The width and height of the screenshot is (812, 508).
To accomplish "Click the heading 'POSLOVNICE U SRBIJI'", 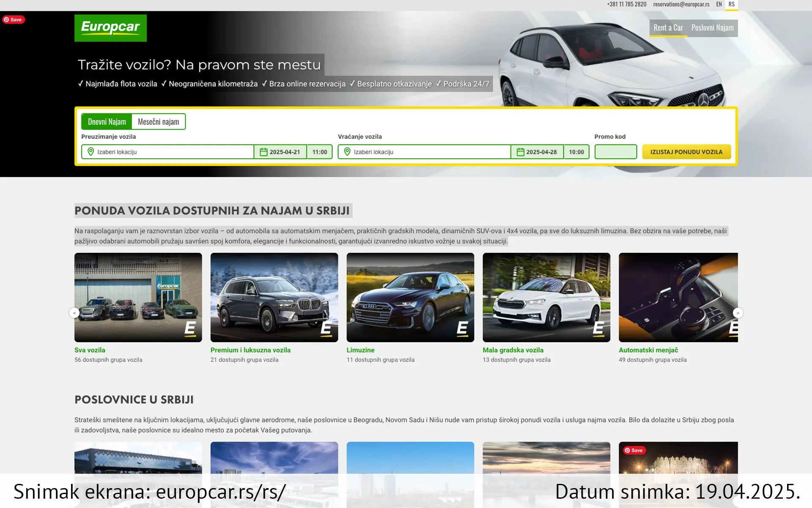I will (x=134, y=400).
